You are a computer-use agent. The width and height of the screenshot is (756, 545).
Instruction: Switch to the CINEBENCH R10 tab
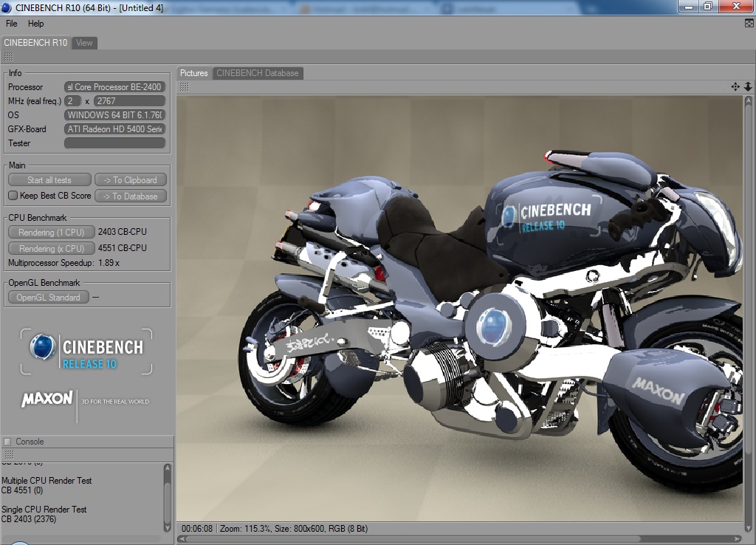[x=35, y=42]
